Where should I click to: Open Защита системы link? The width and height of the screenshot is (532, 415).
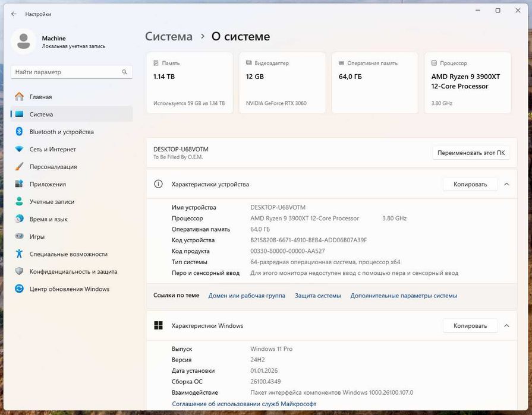click(x=317, y=296)
